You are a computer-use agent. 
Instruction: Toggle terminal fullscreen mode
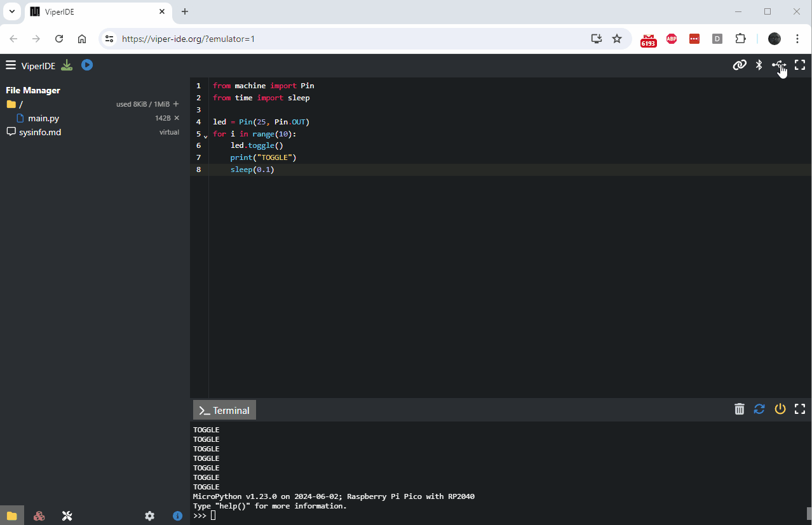coord(799,409)
